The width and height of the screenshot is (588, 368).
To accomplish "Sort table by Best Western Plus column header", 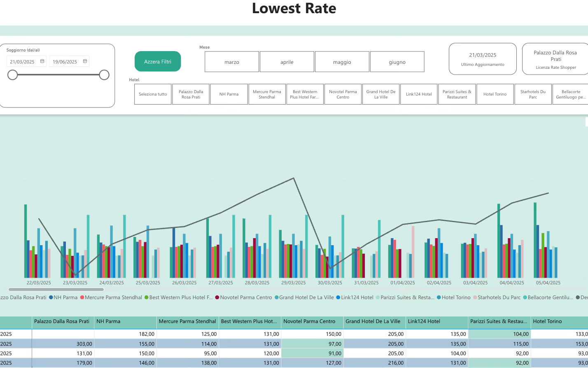I will [x=250, y=322].
